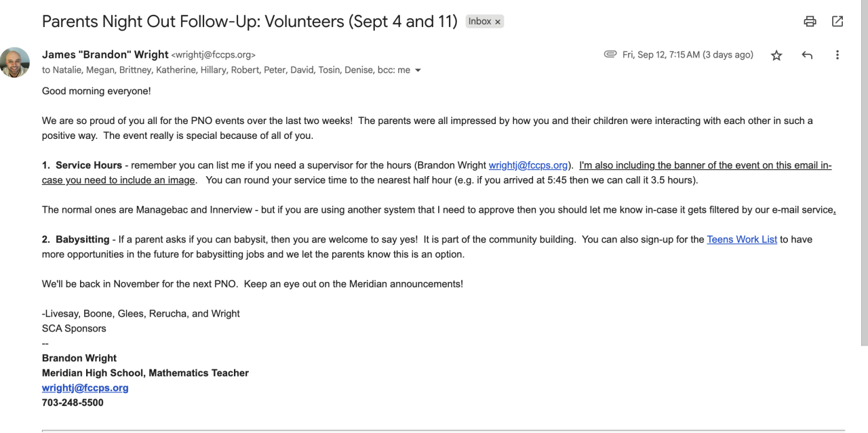
Task: Print this email with the printer icon
Action: 810,22
